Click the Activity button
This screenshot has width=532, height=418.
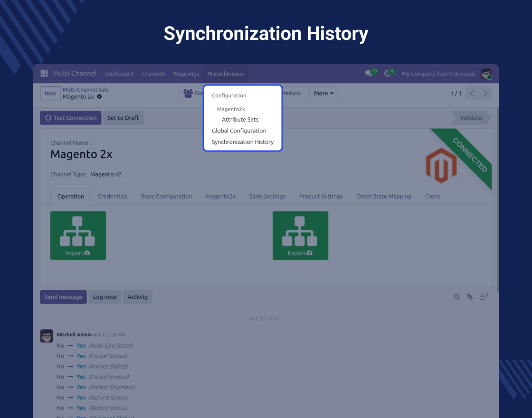(x=138, y=297)
